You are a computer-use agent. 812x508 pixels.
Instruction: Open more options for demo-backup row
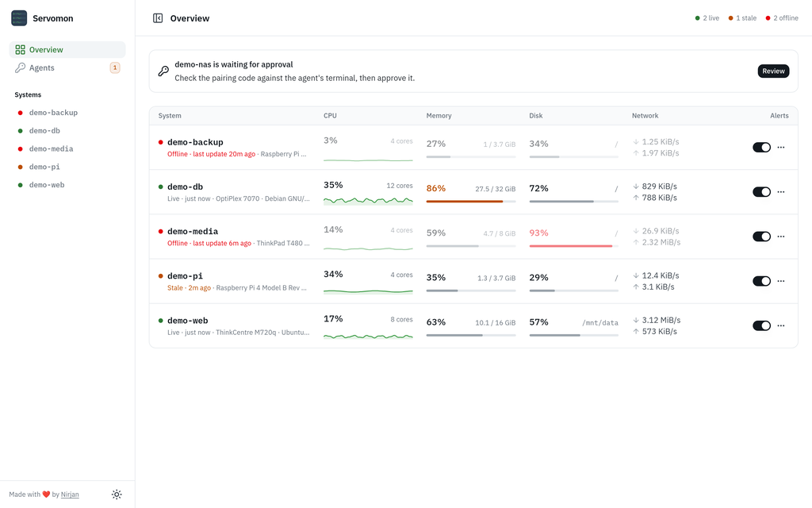[781, 147]
